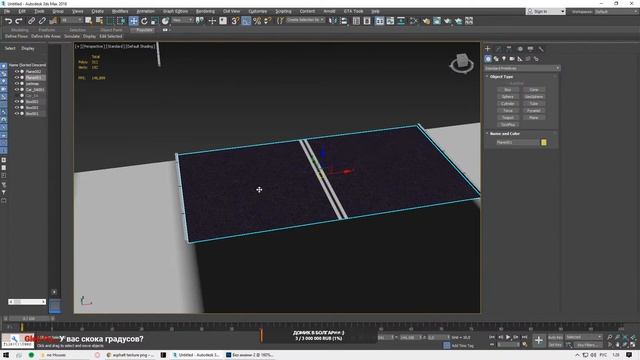Activate the Select and Link tool

[x=31, y=21]
